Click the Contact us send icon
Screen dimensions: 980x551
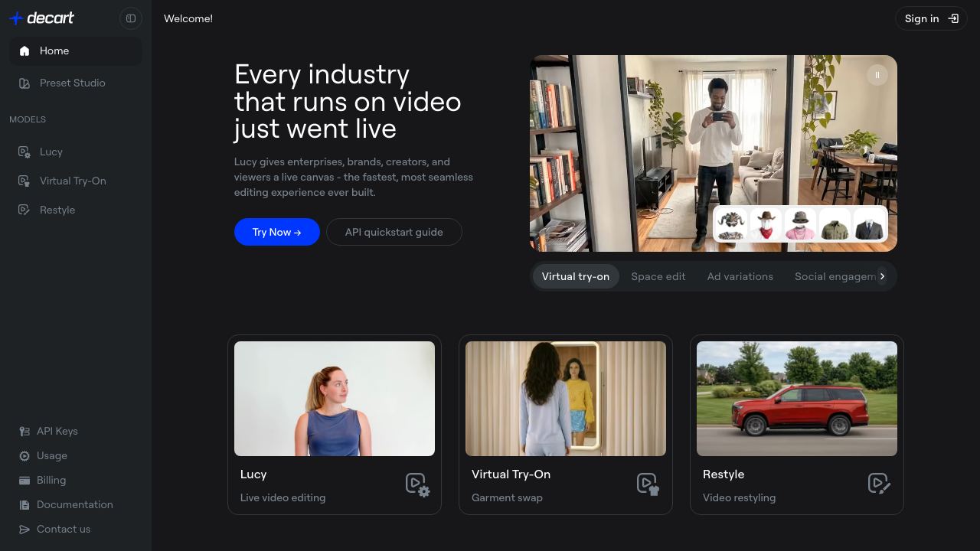coord(24,529)
